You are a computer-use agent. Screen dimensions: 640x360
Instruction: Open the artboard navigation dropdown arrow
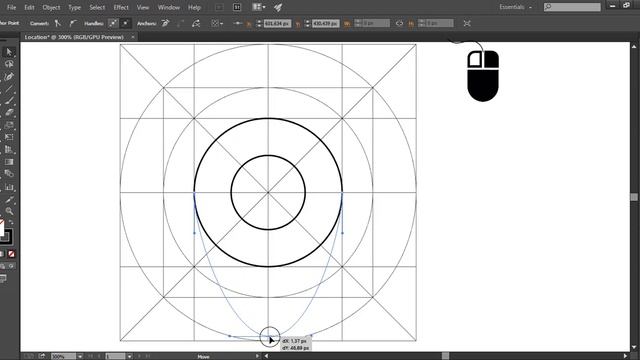129,356
